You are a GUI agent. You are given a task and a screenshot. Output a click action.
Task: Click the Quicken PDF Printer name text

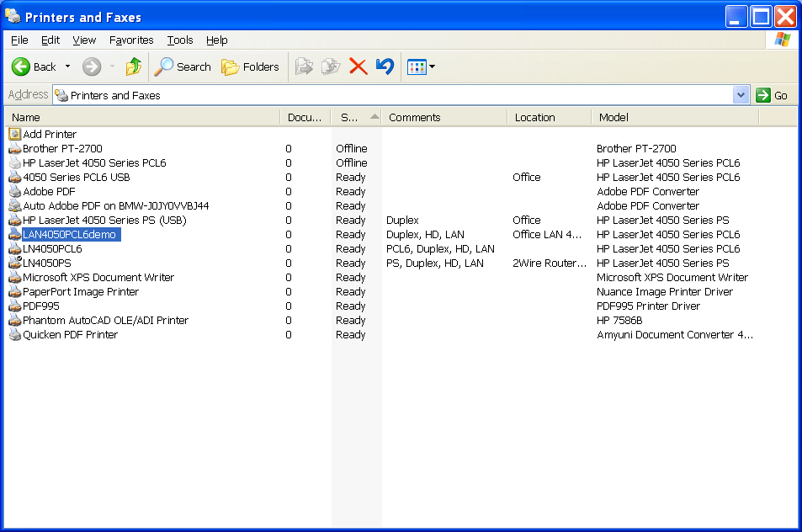71,334
